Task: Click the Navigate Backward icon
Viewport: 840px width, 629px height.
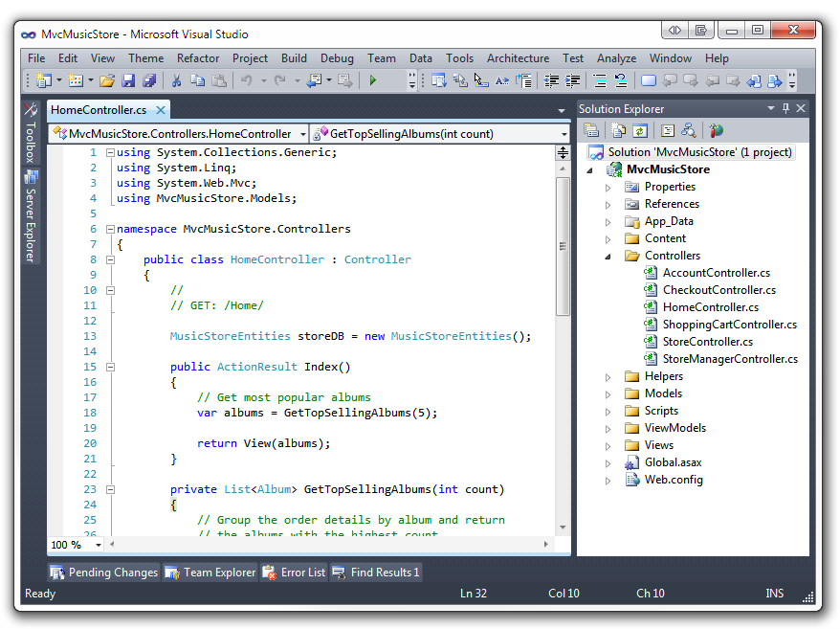Action: [x=314, y=81]
